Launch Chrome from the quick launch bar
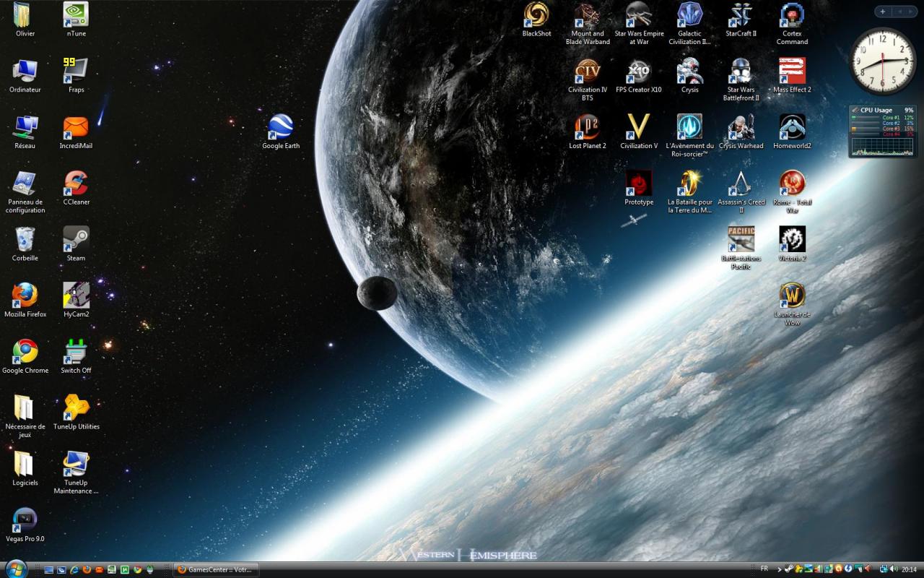Screen dimensions: 924x578 [137, 570]
